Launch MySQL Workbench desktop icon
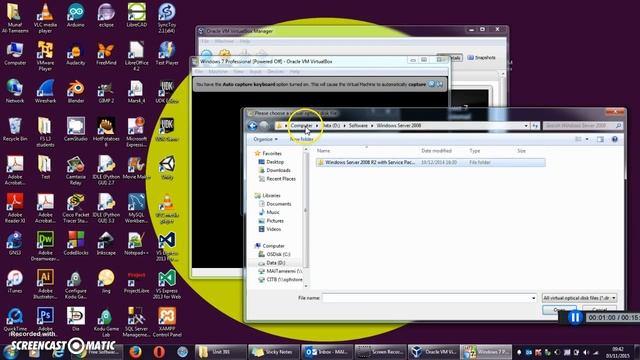The image size is (640, 360). (x=137, y=208)
